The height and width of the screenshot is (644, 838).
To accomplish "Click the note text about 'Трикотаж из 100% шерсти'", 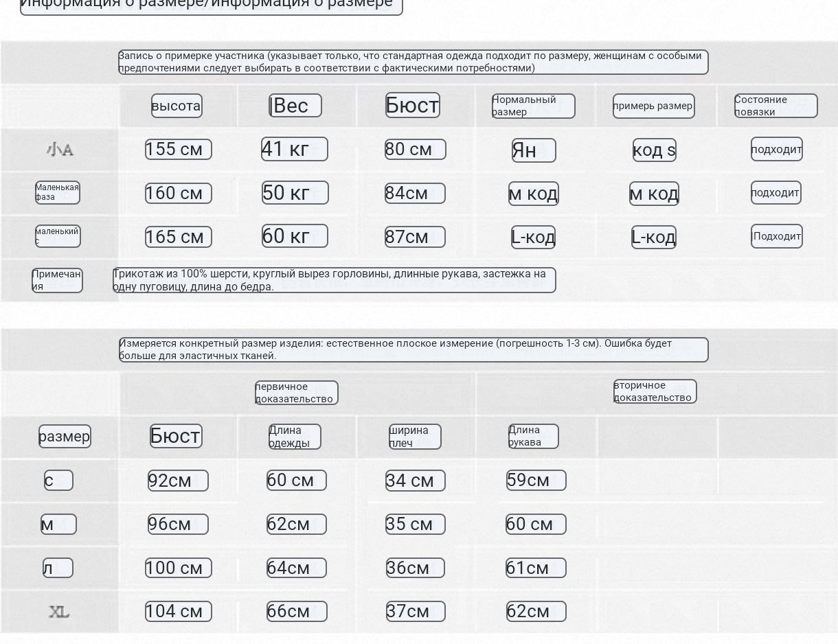I will [334, 280].
